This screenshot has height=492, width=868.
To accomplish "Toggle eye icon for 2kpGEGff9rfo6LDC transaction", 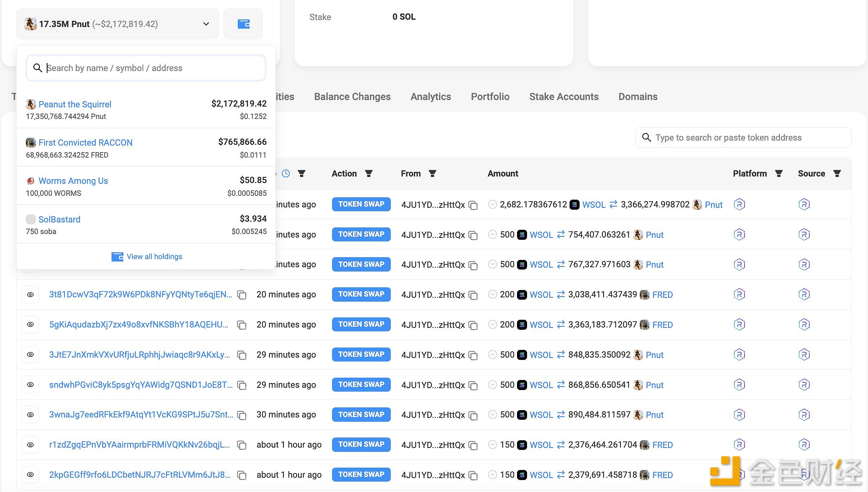I will point(30,475).
